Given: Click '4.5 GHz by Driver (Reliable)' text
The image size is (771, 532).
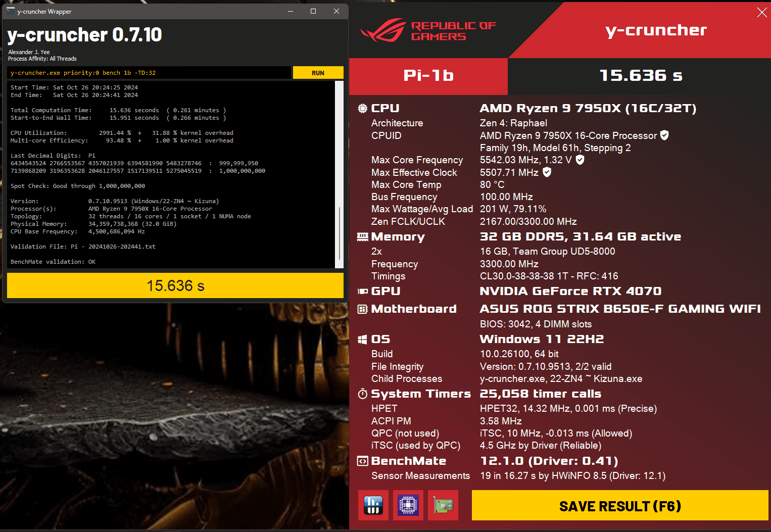Looking at the screenshot, I should click(x=541, y=446).
